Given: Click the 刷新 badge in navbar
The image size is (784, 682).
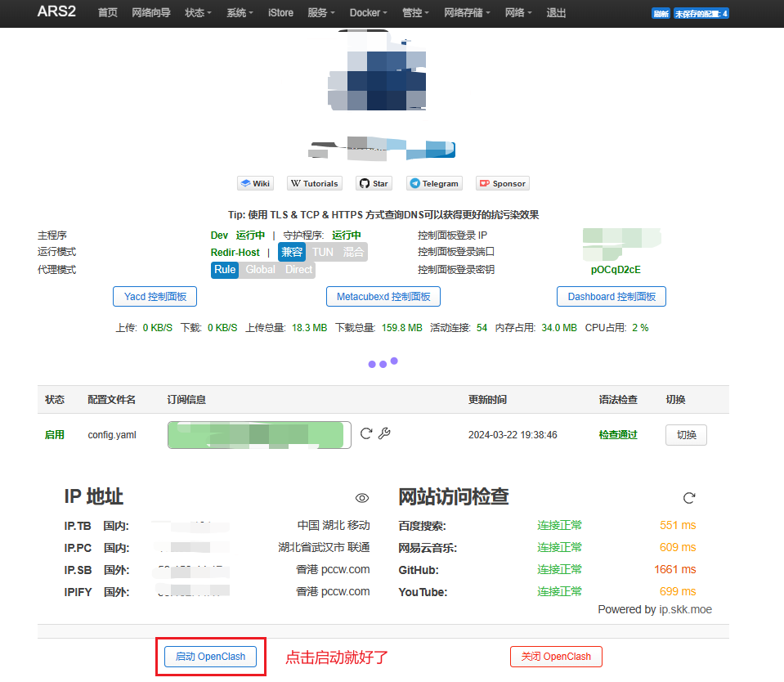Looking at the screenshot, I should 661,14.
